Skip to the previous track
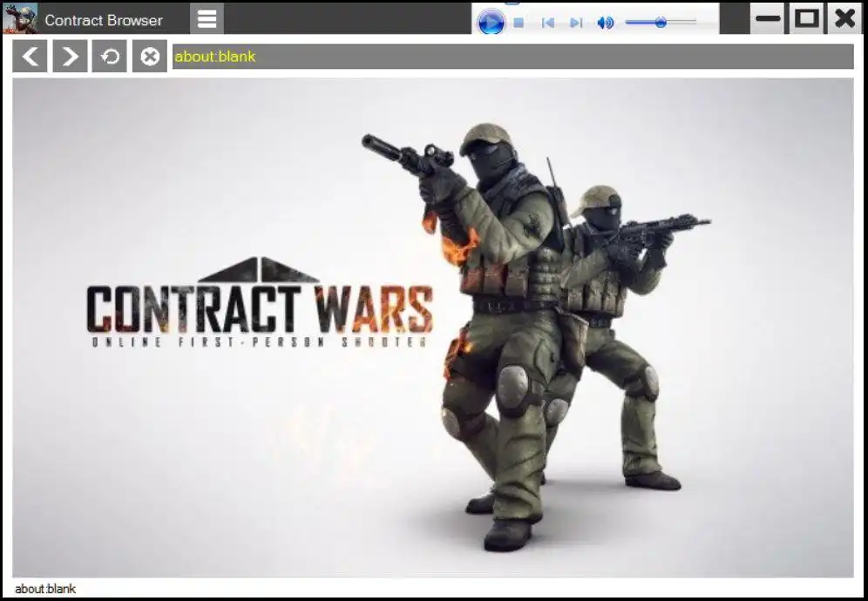The height and width of the screenshot is (601, 868). tap(548, 23)
